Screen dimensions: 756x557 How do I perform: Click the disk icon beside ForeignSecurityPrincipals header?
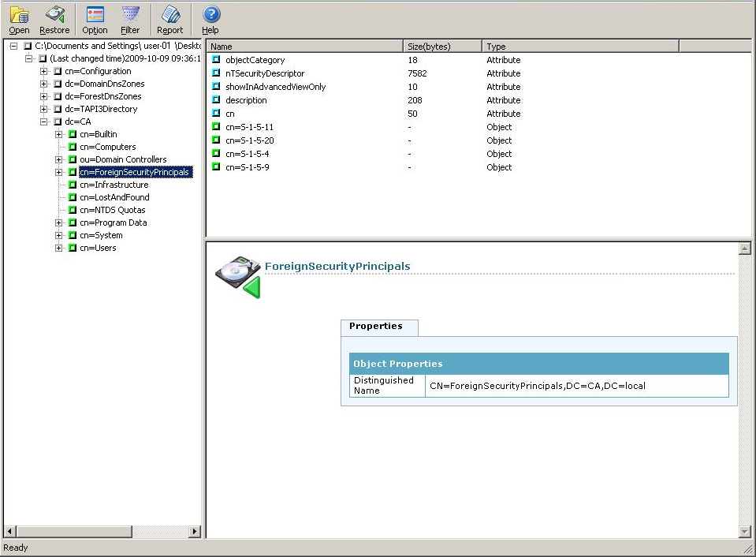click(x=238, y=272)
